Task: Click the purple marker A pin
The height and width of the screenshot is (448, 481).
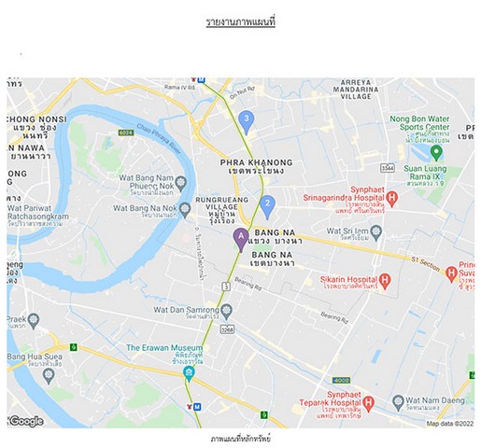Action: [x=241, y=239]
